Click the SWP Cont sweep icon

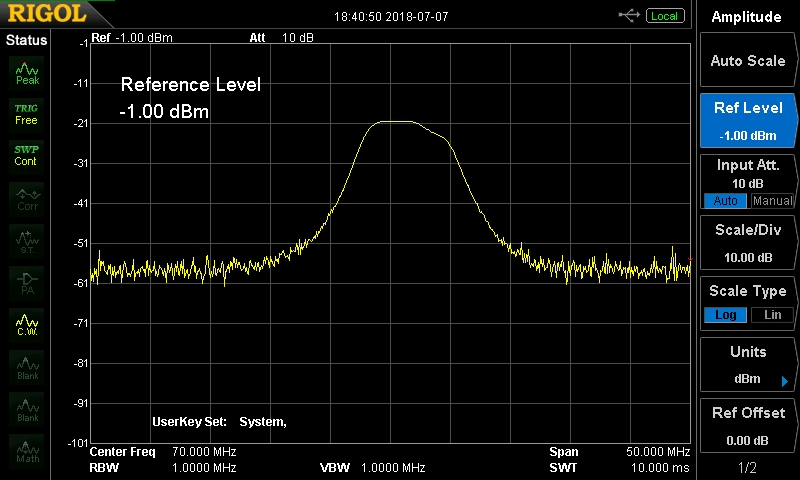click(27, 156)
